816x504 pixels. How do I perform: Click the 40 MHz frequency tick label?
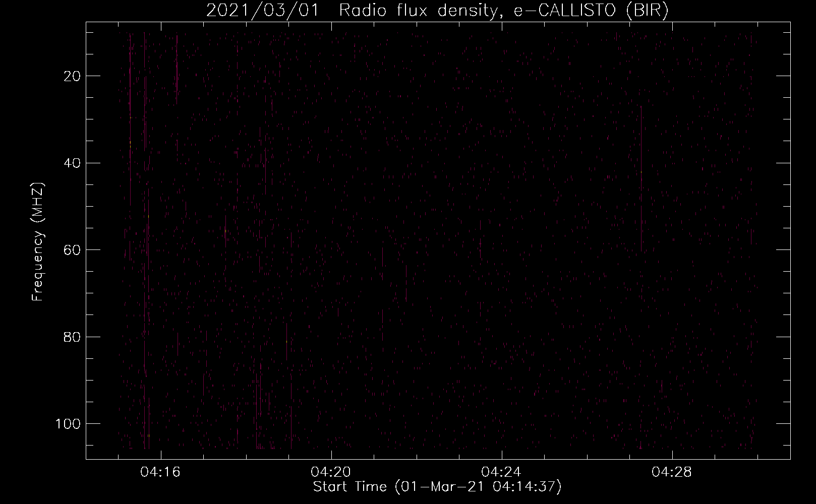tap(73, 163)
